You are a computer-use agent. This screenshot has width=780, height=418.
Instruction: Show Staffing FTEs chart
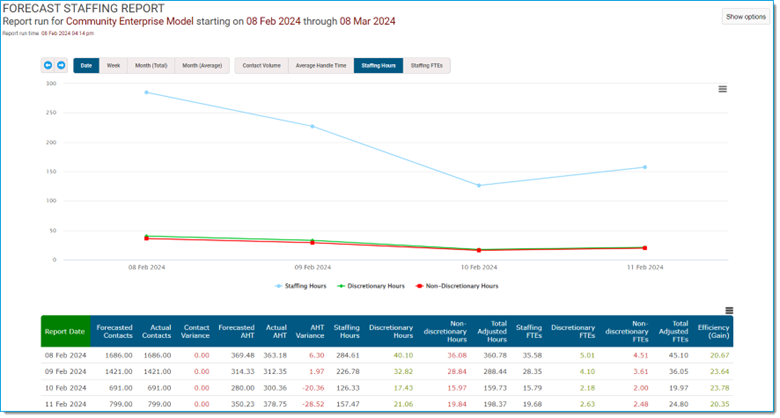427,66
